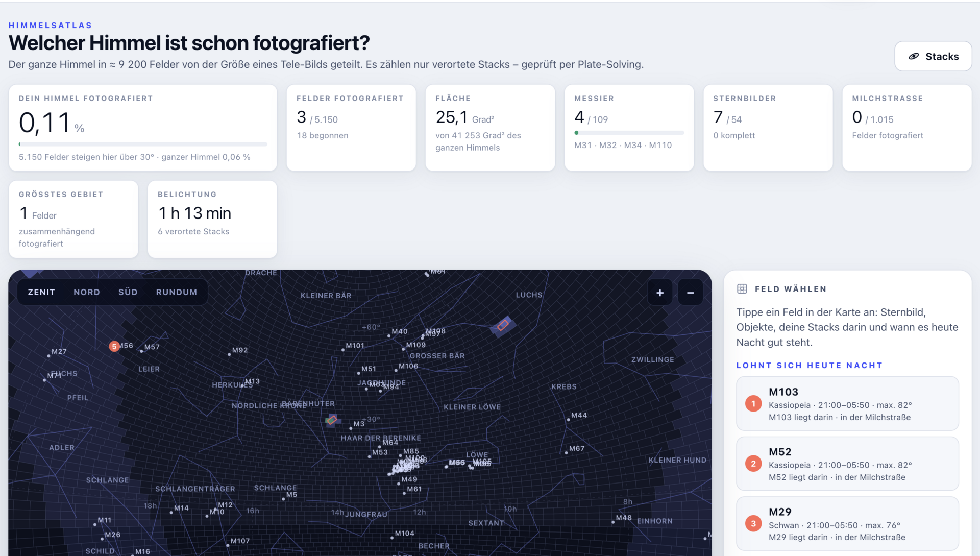This screenshot has width=980, height=556.
Task: Open the Sternbilder 7 / 54 stat card
Action: pyautogui.click(x=768, y=128)
